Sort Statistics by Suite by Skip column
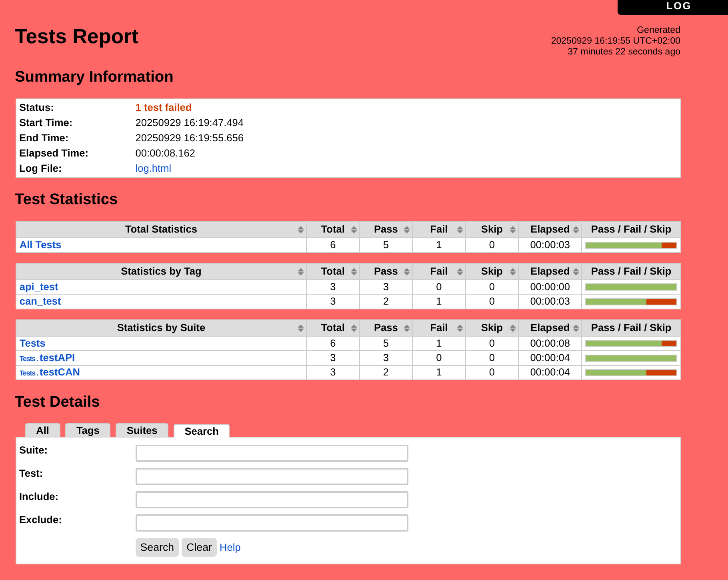 point(492,328)
